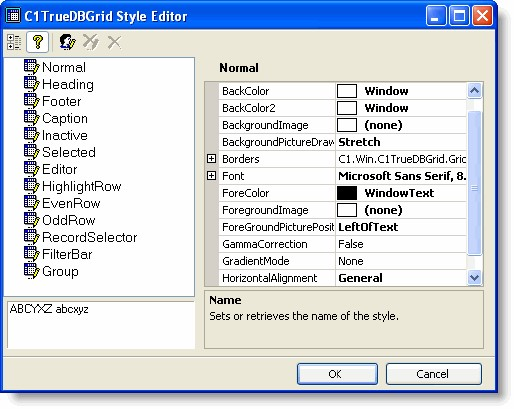
Task: Click the RecordSelector style icon
Action: click(x=31, y=237)
